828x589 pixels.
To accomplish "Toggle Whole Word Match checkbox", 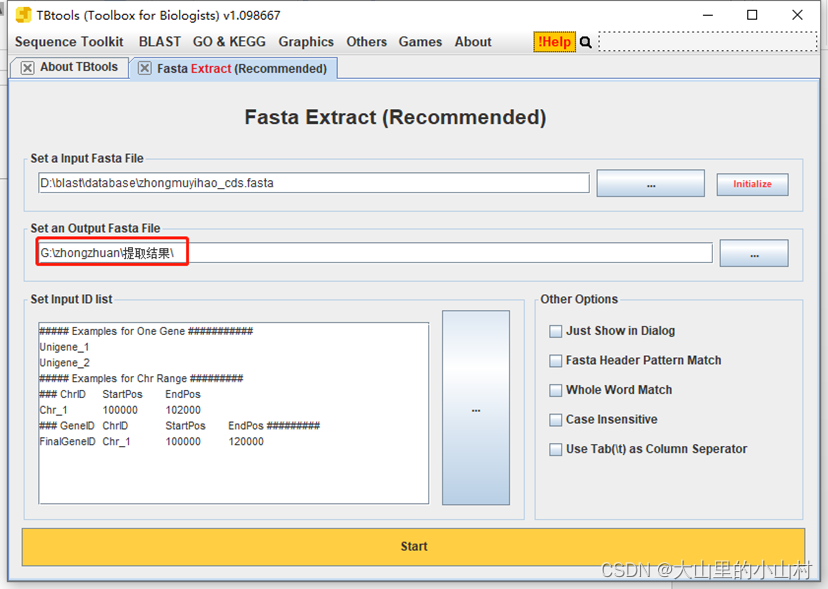I will tap(556, 390).
